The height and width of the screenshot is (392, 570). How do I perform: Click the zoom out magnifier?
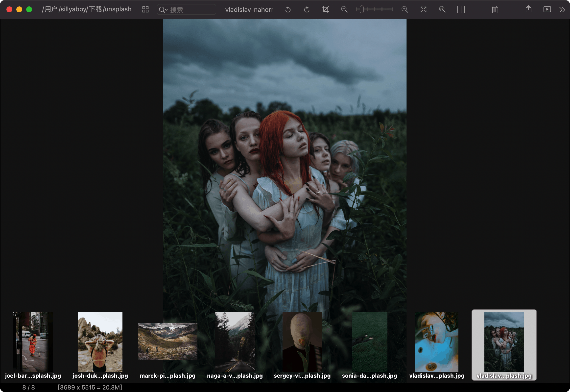tap(344, 10)
